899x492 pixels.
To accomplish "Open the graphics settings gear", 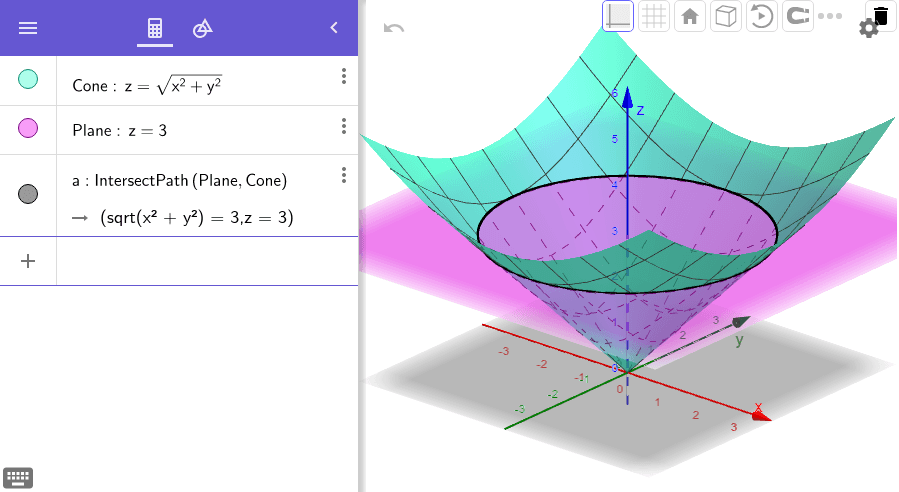I will (x=868, y=28).
